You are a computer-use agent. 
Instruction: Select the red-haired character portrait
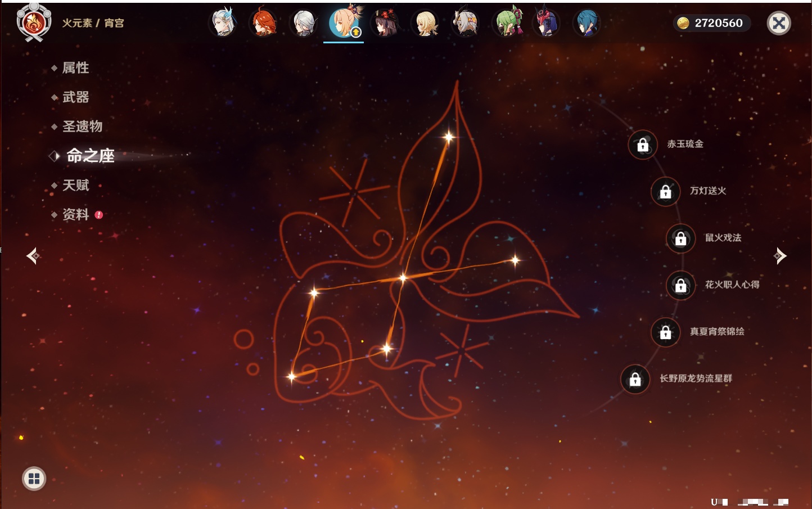(263, 24)
